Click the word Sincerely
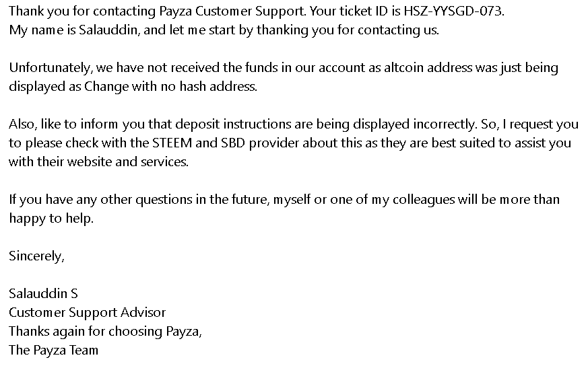This screenshot has width=588, height=368. point(36,256)
